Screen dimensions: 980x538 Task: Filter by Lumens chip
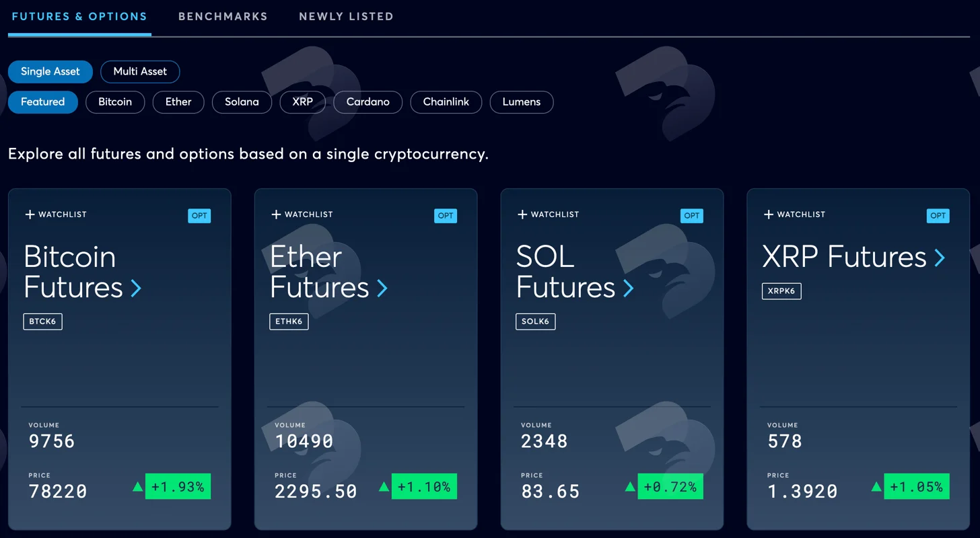point(522,102)
